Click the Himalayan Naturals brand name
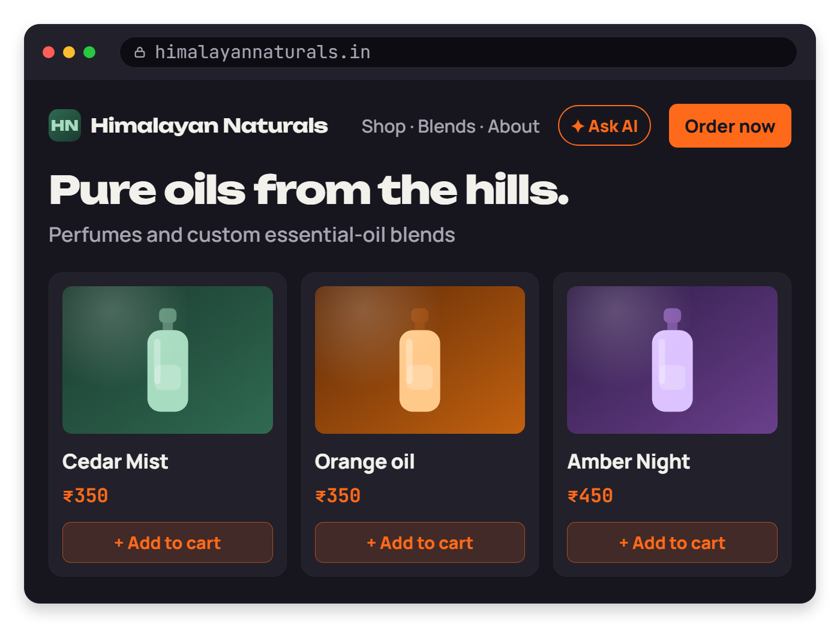Screen dimensions: 840x630 coord(209,125)
